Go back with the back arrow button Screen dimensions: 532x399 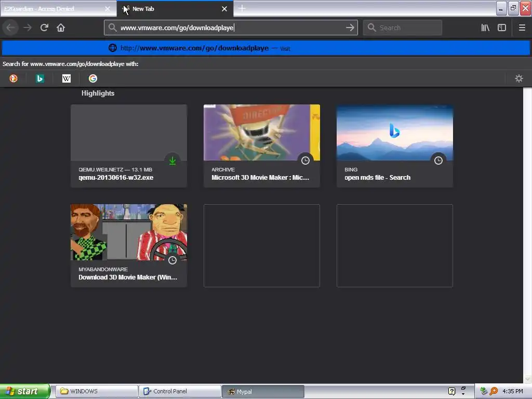(x=10, y=28)
